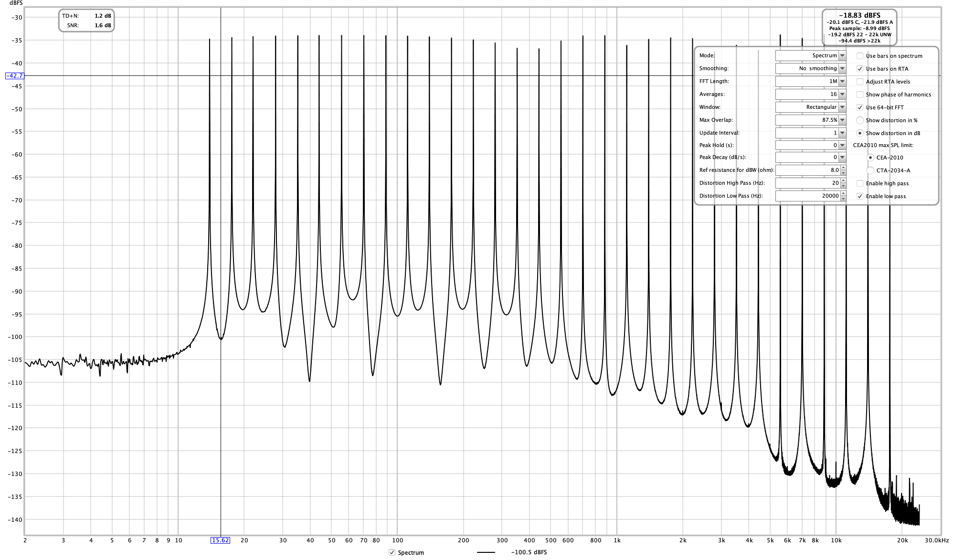Click the dBFS axis unit label
The image size is (953, 560).
click(16, 3)
